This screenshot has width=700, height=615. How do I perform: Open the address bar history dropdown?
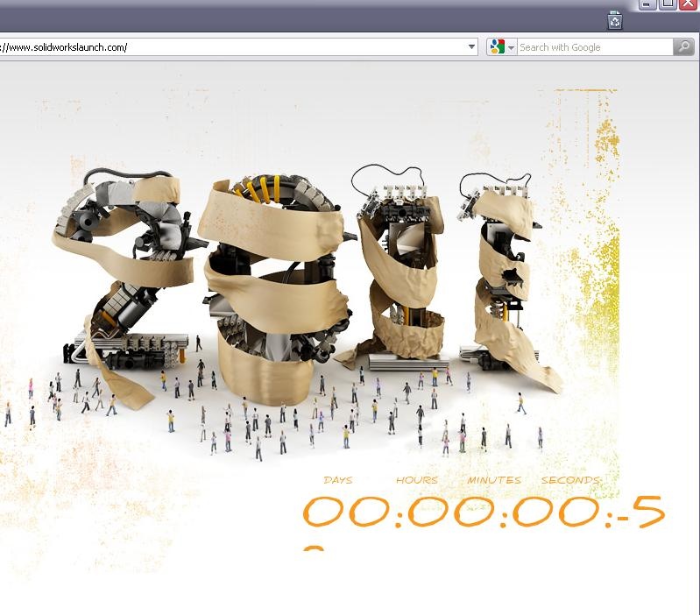click(471, 46)
